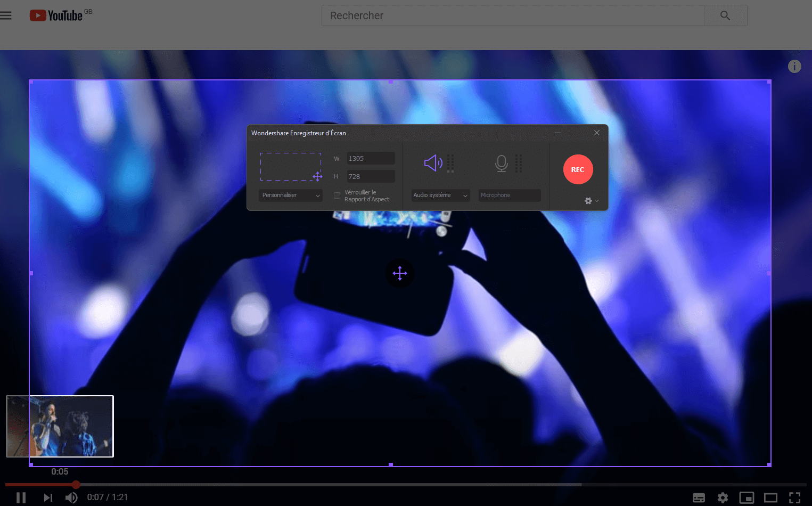The height and width of the screenshot is (506, 812).
Task: Expand the Personnaliser dropdown
Action: [x=291, y=195]
